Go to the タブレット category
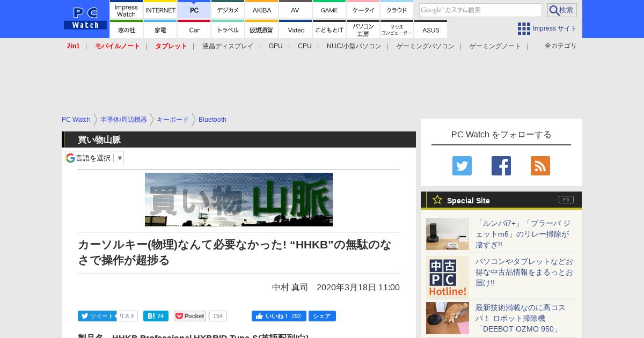 pos(171,46)
